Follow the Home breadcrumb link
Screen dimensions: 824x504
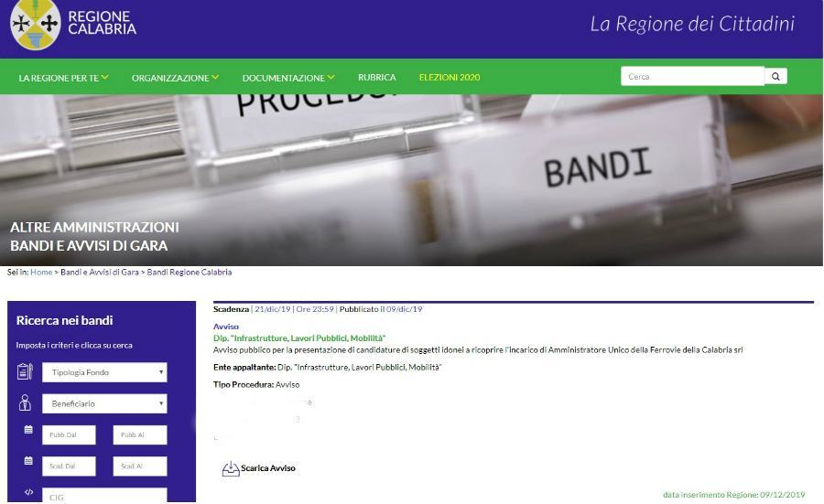point(41,272)
